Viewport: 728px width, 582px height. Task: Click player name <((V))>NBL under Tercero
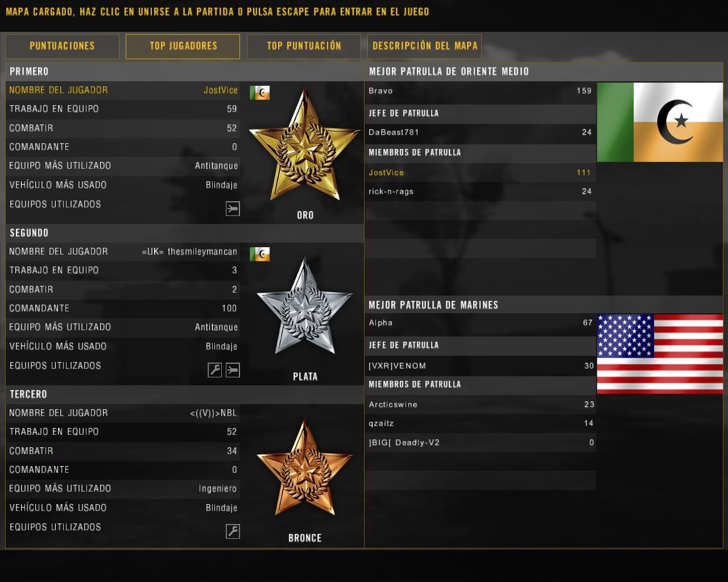[x=213, y=413]
